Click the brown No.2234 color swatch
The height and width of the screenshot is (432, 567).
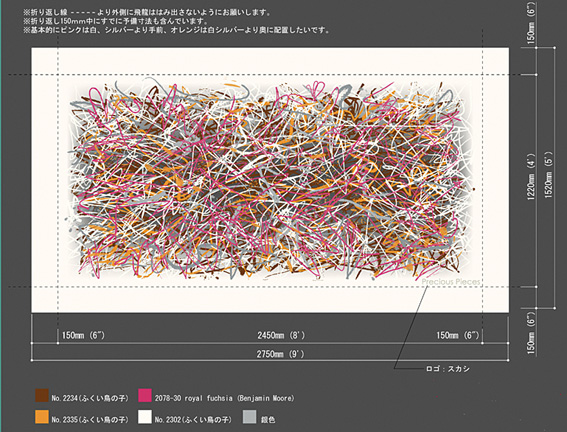click(x=42, y=395)
